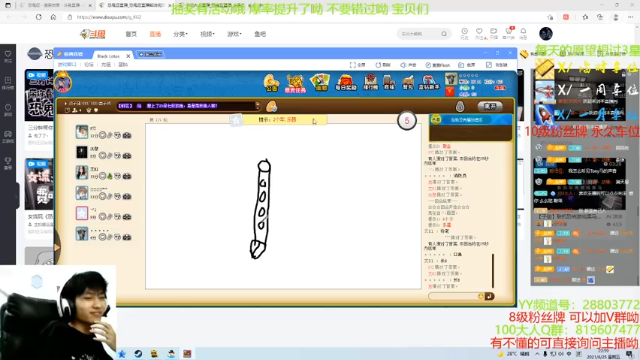The image size is (640, 360).
Task: Open the 每日奖励 daily reward icon
Action: tap(346, 82)
